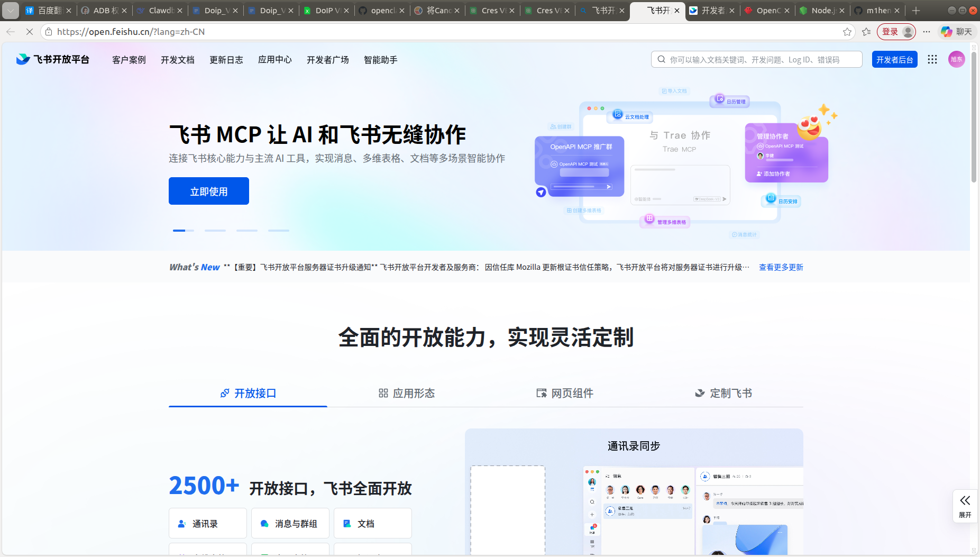Click the Feishu Open Platform logo

tap(53, 59)
